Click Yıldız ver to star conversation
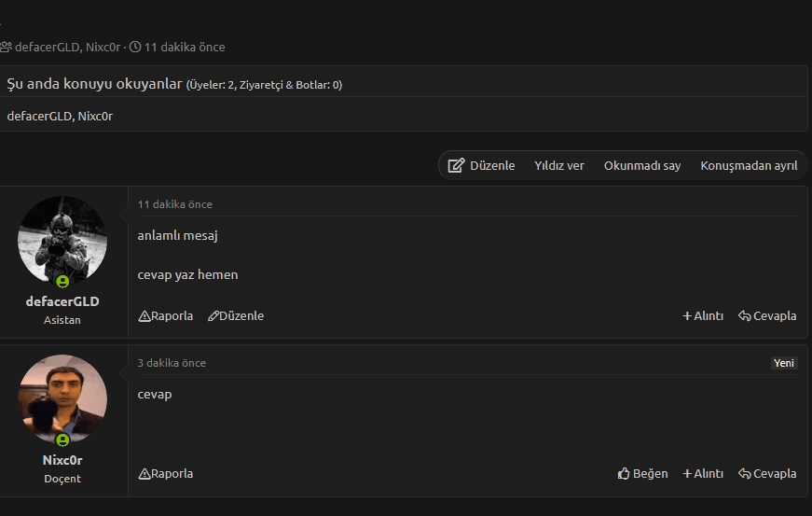The image size is (812, 516). click(559, 165)
